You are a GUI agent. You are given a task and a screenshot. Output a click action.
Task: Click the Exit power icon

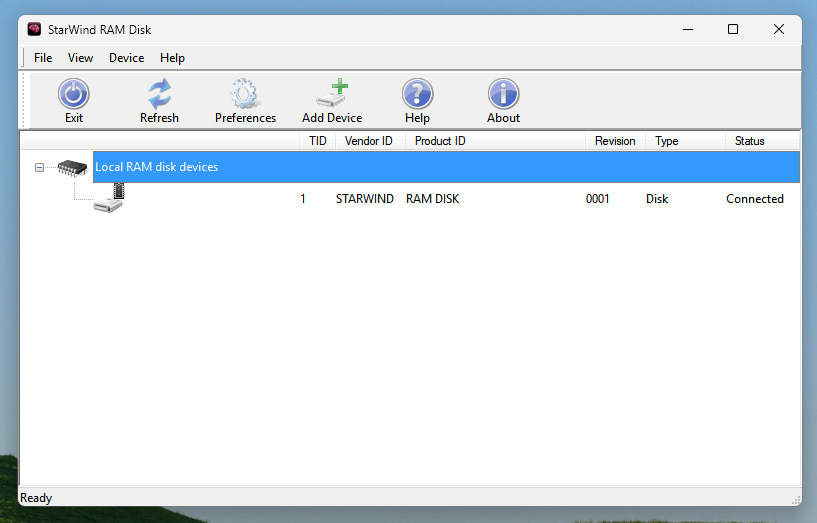[74, 95]
